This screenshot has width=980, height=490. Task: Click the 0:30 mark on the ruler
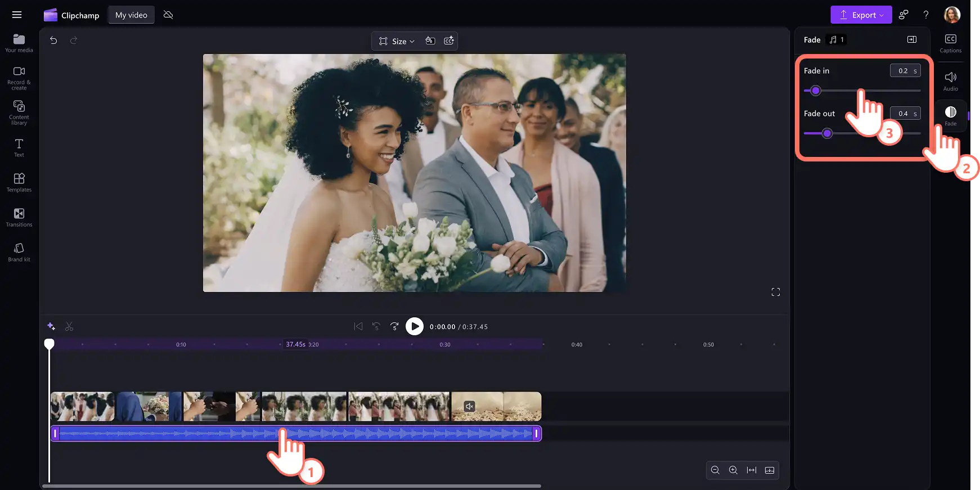coord(445,344)
